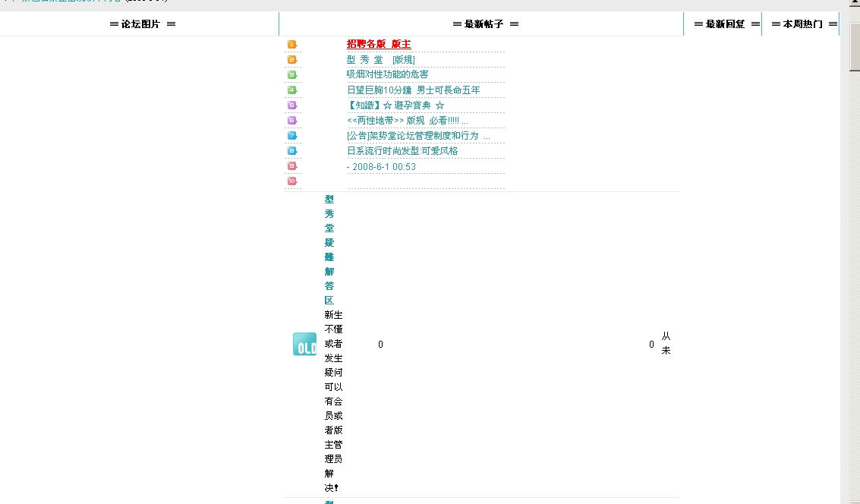Click the orange number 2 rank badge
This screenshot has width=860, height=504.
pos(292,60)
